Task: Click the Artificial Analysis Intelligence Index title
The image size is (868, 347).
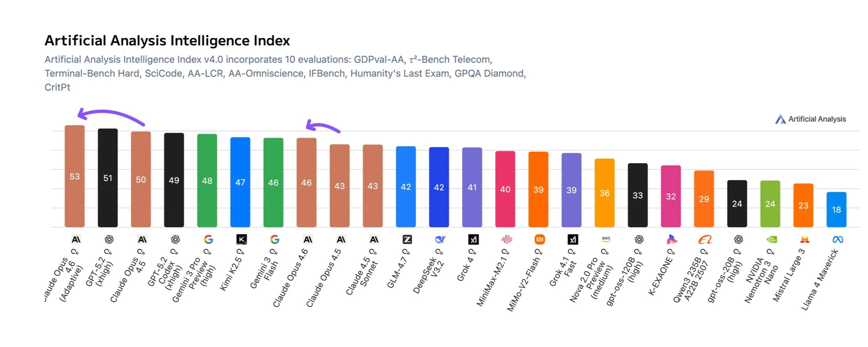Action: [x=167, y=40]
